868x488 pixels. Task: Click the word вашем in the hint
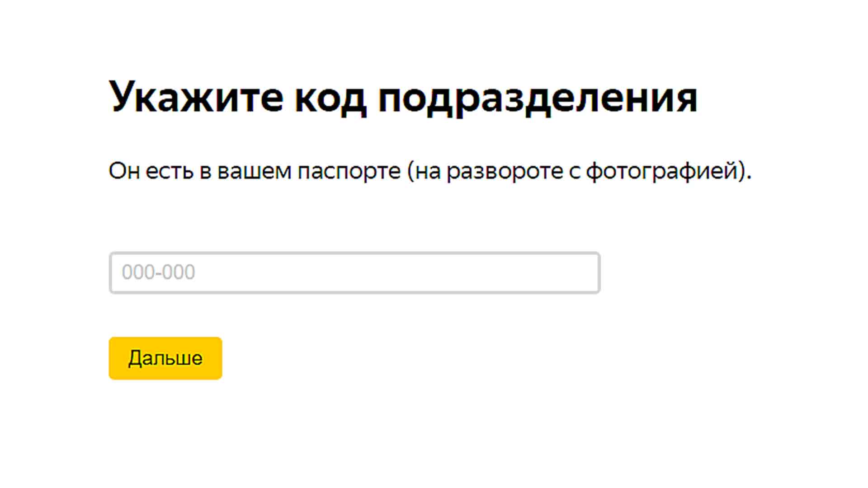point(254,171)
